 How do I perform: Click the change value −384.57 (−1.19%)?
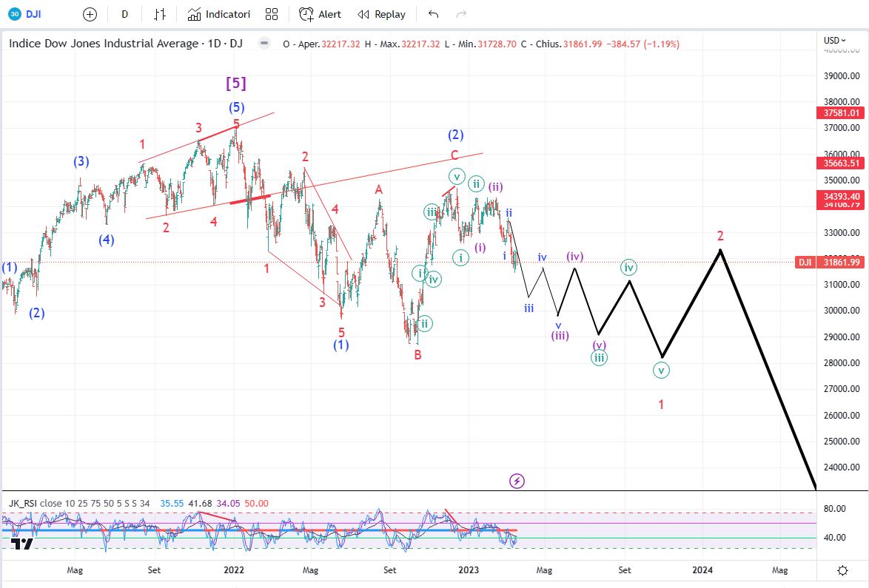643,44
